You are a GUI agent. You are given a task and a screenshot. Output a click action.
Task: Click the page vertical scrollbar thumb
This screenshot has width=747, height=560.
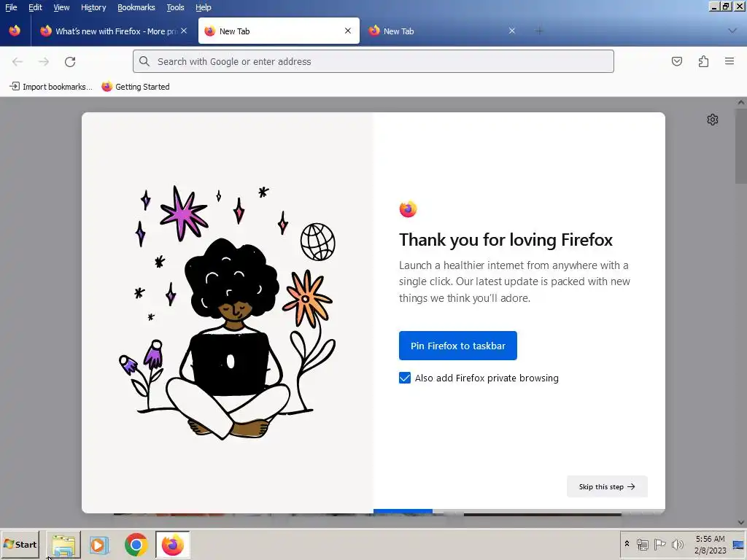click(x=741, y=146)
